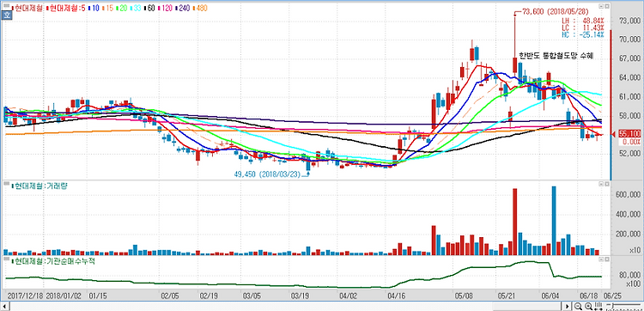
Task: Click the 02/05 date label
Action: [169, 296]
